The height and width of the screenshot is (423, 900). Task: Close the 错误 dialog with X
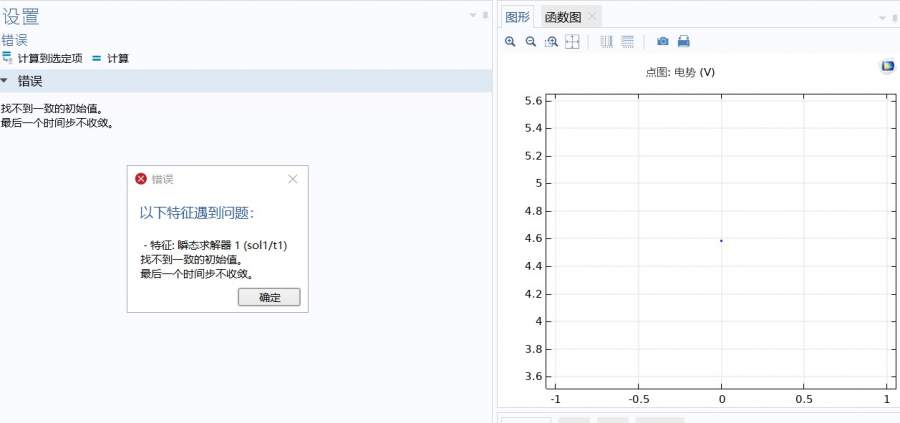coord(293,179)
